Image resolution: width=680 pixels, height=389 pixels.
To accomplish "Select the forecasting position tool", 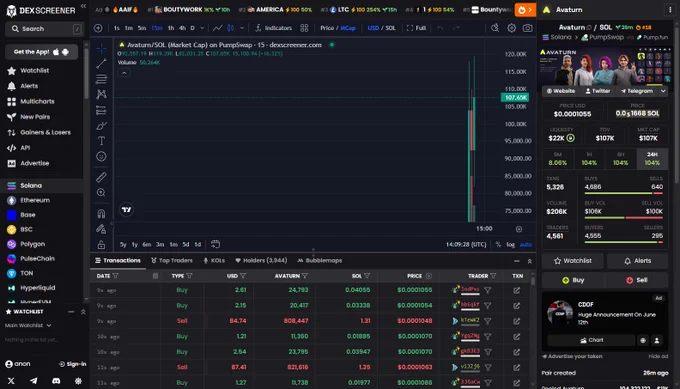I will (x=101, y=110).
